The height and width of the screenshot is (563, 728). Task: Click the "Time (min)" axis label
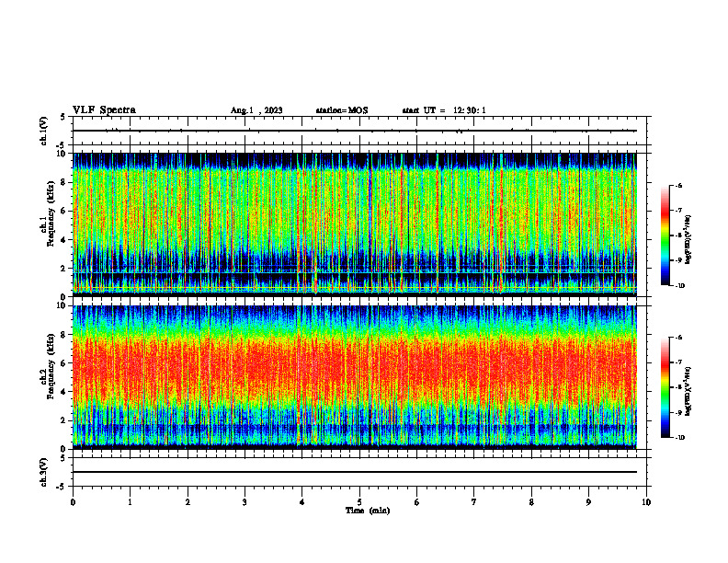click(x=368, y=511)
